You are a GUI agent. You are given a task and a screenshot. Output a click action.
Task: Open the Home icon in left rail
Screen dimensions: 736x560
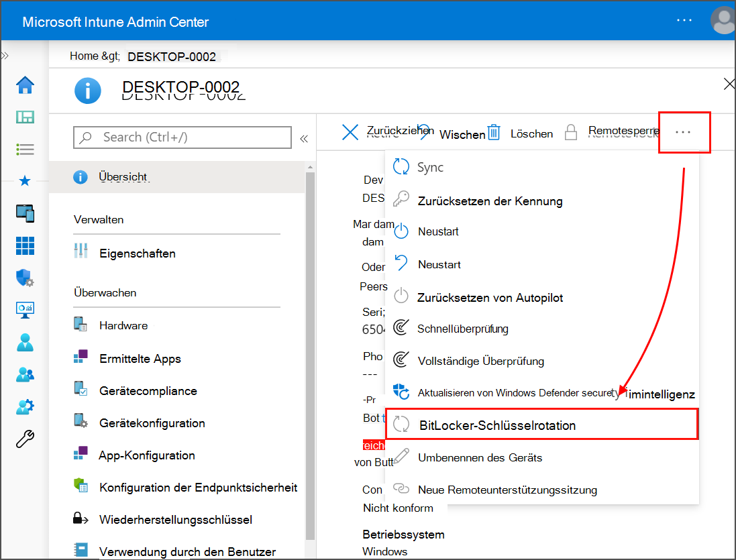click(25, 85)
